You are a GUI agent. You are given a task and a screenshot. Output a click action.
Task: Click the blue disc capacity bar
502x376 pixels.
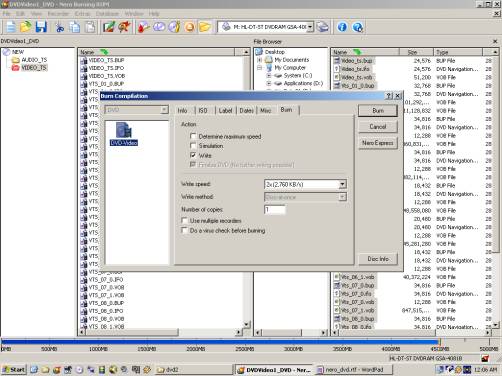coord(220,342)
